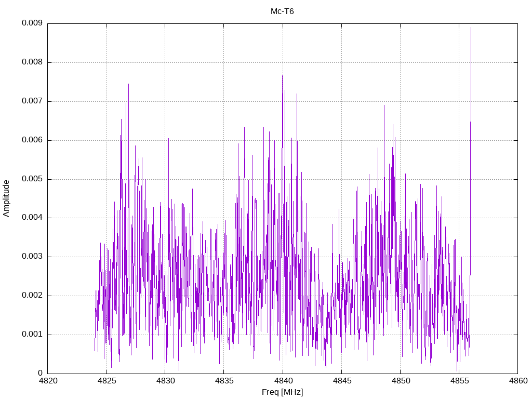
Task: Click the y-axis tick label 0.008
Action: 32,62
